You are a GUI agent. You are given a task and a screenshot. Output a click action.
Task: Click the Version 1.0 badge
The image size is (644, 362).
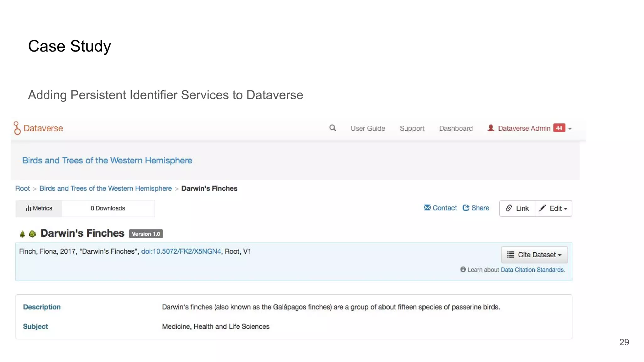point(146,234)
